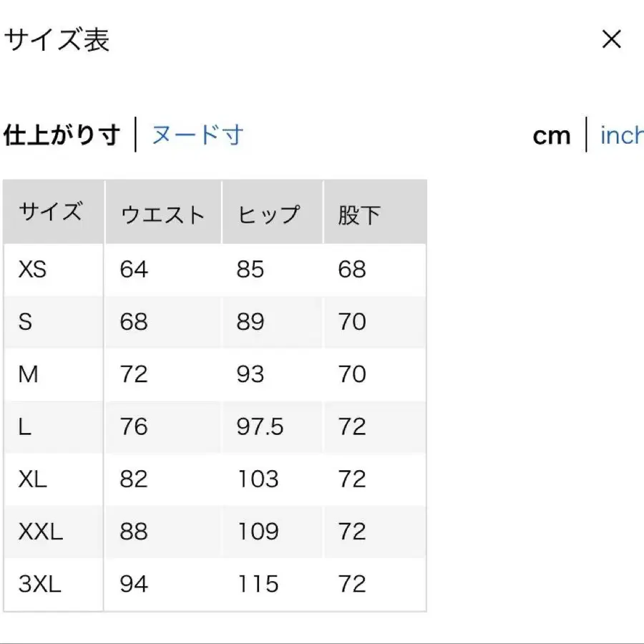Select cm as the measurement unit
644x644 pixels.
(552, 135)
